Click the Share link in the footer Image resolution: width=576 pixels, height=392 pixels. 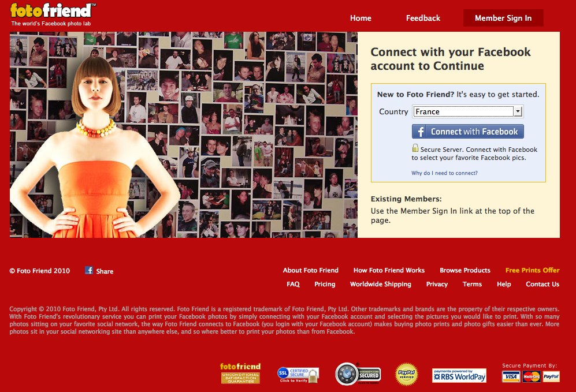[105, 271]
